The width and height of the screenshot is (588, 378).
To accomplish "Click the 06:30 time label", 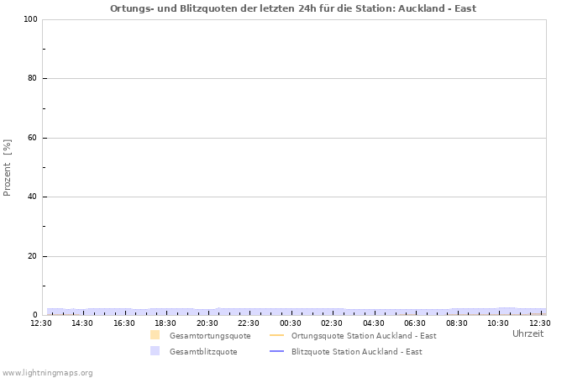I will [415, 323].
